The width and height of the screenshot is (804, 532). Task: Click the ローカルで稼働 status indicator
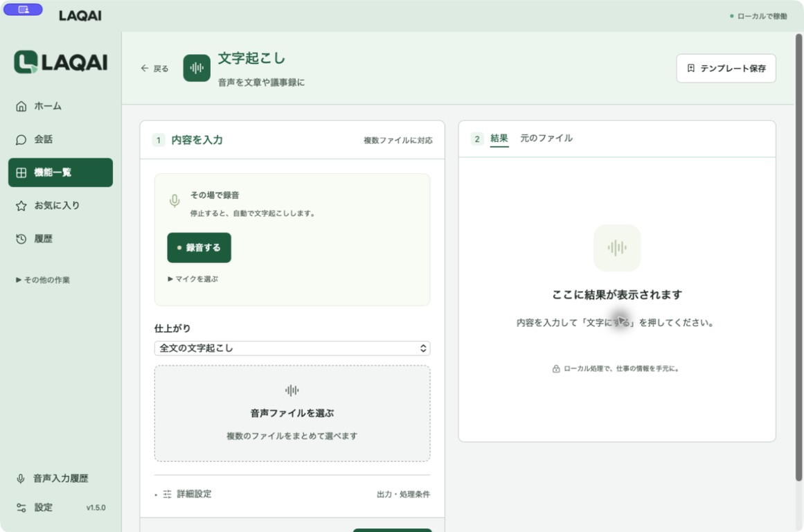758,16
